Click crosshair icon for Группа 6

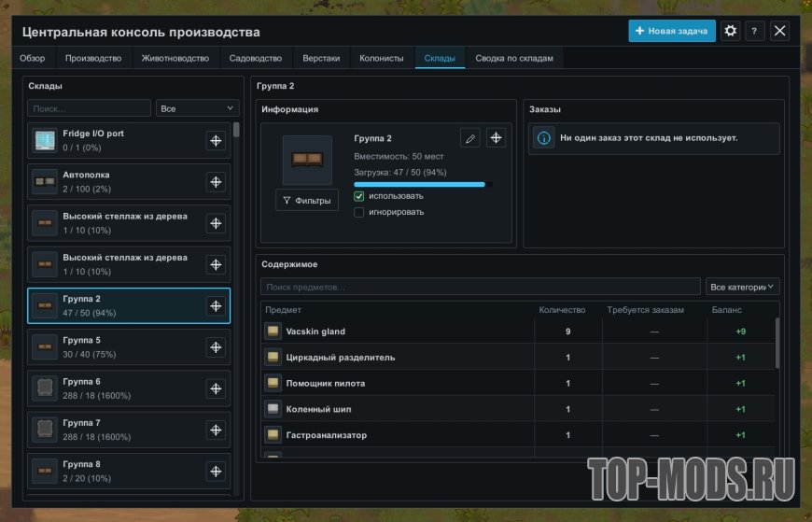216,388
